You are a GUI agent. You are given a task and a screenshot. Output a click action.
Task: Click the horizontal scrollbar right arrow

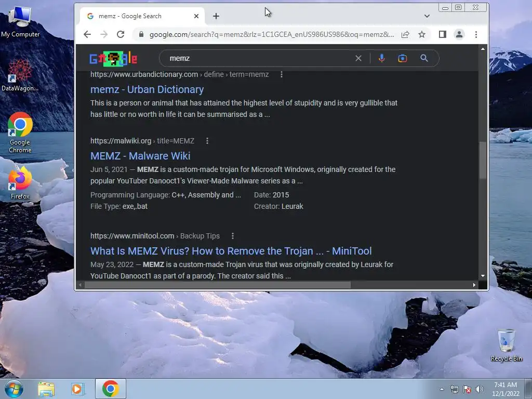coord(474,285)
